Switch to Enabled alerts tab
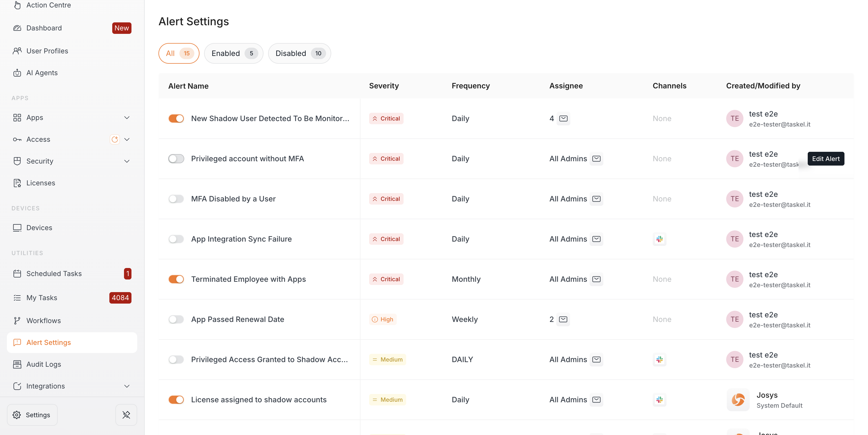This screenshot has width=868, height=435. pyautogui.click(x=234, y=53)
